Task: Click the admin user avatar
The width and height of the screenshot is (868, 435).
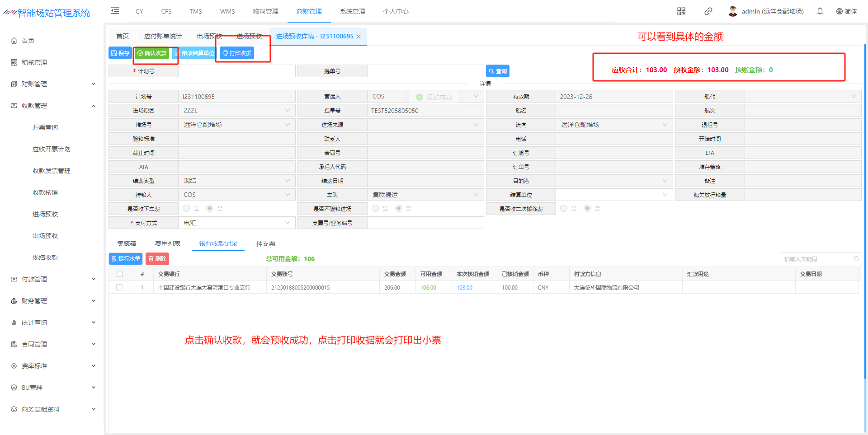Action: coord(733,11)
